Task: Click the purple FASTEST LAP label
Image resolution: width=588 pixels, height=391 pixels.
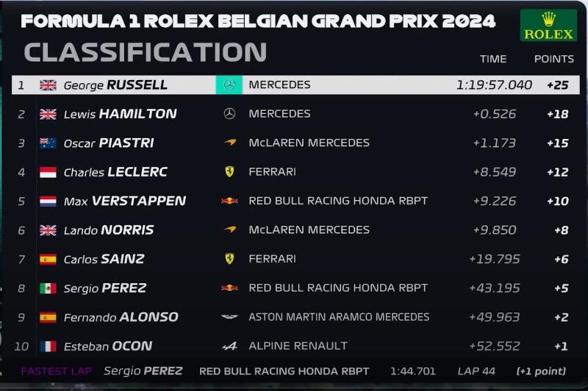Action: click(x=57, y=371)
